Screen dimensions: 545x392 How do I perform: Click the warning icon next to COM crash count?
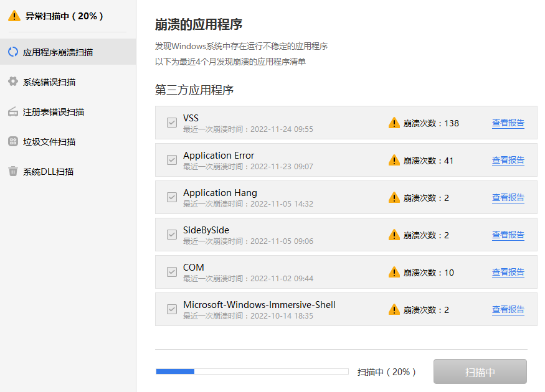coord(394,272)
